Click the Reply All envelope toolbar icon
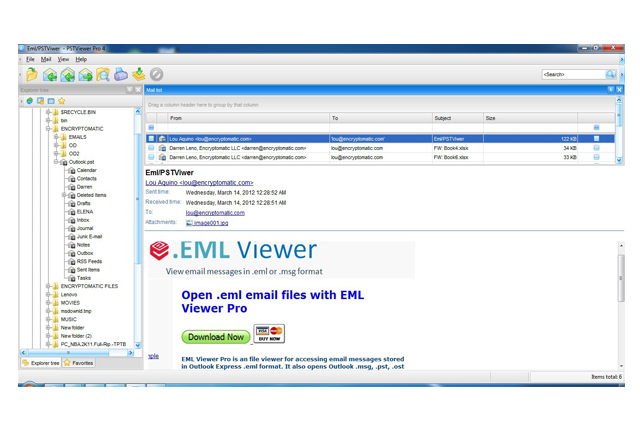 68,75
